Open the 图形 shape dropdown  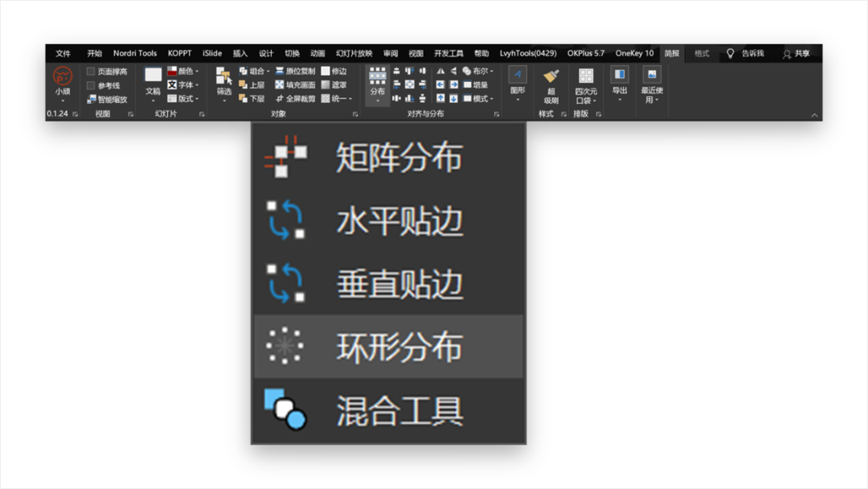click(x=518, y=84)
